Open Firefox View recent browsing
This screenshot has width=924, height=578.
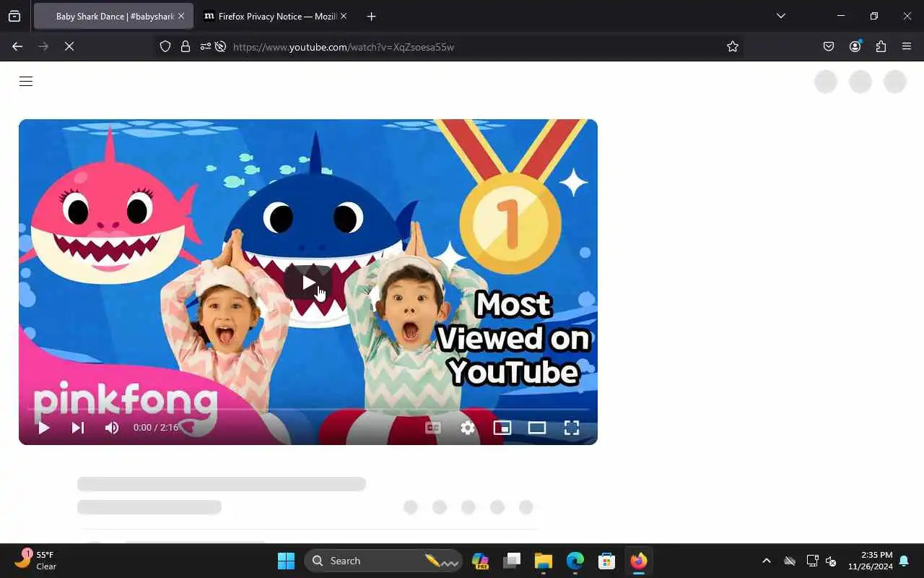click(x=14, y=16)
